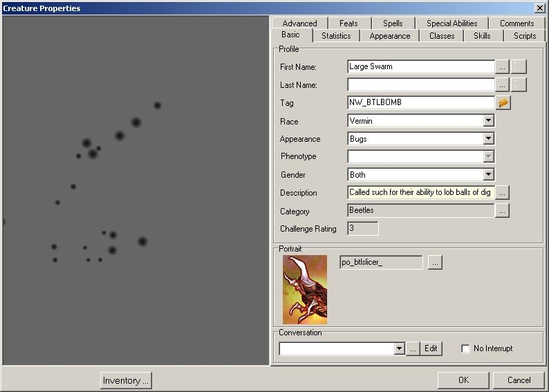Open the First Name ellipsis editor button
The image size is (549, 392).
coord(503,67)
